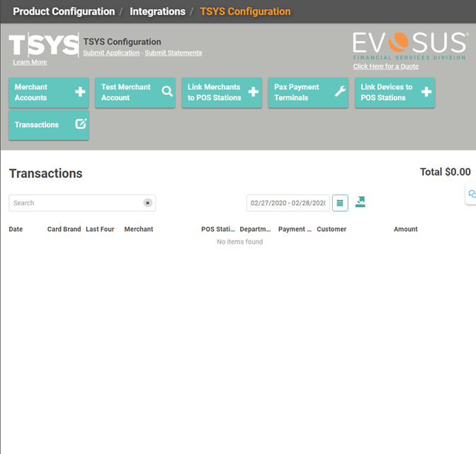Click the Submit Application link
This screenshot has height=454, width=476.
coord(111,53)
